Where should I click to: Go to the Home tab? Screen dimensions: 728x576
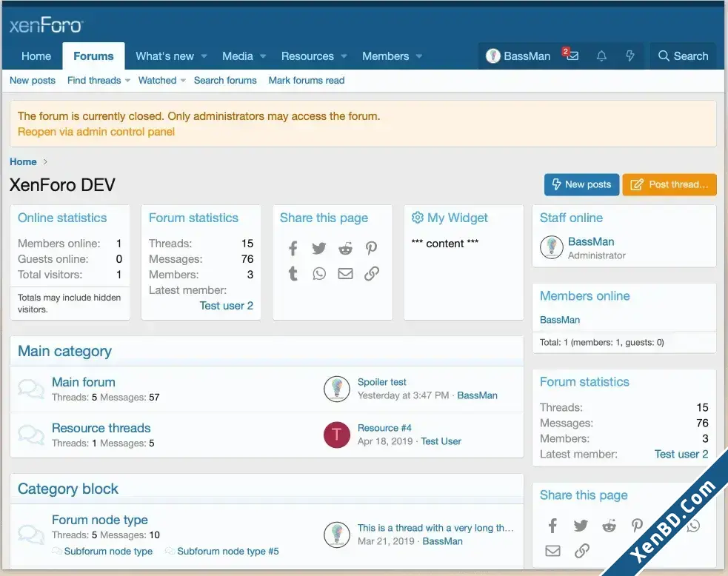point(36,56)
